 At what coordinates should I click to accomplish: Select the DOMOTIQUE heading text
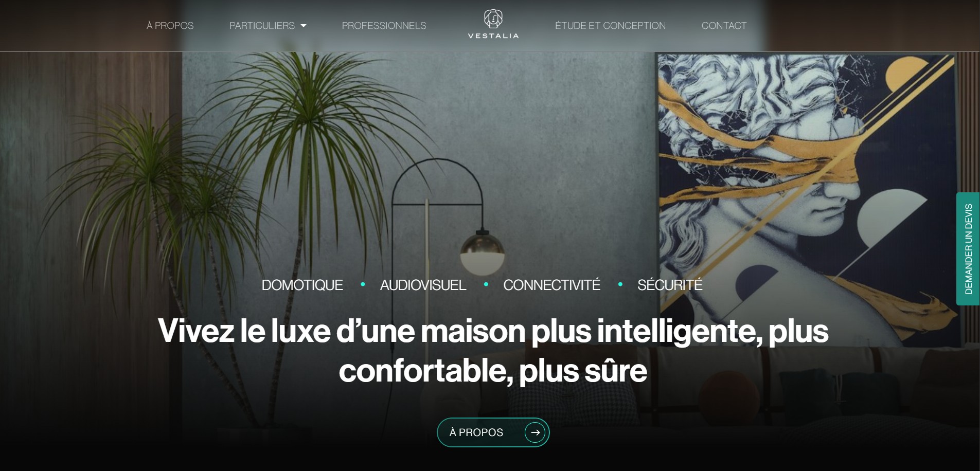click(x=302, y=285)
